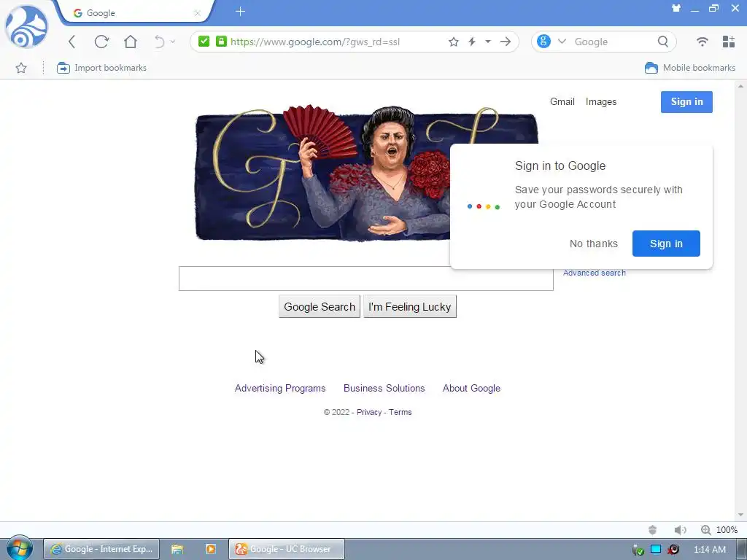This screenshot has width=747, height=560.
Task: Reload the page with refresh icon
Action: point(101,42)
